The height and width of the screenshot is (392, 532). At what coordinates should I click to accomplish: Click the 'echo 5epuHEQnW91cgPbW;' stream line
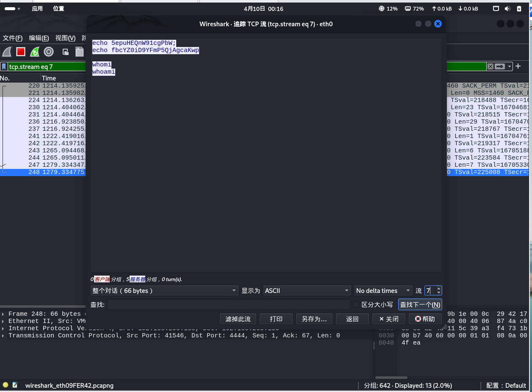coord(134,43)
